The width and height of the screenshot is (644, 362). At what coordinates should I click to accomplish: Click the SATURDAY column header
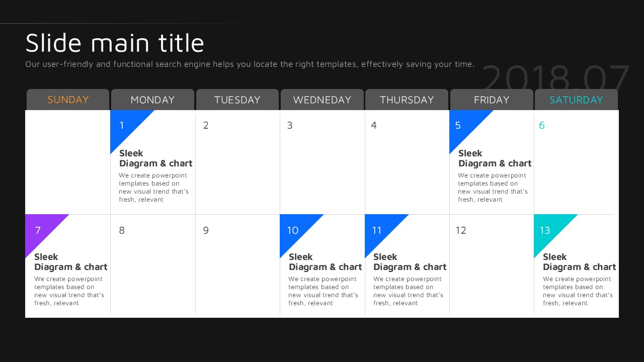[576, 100]
